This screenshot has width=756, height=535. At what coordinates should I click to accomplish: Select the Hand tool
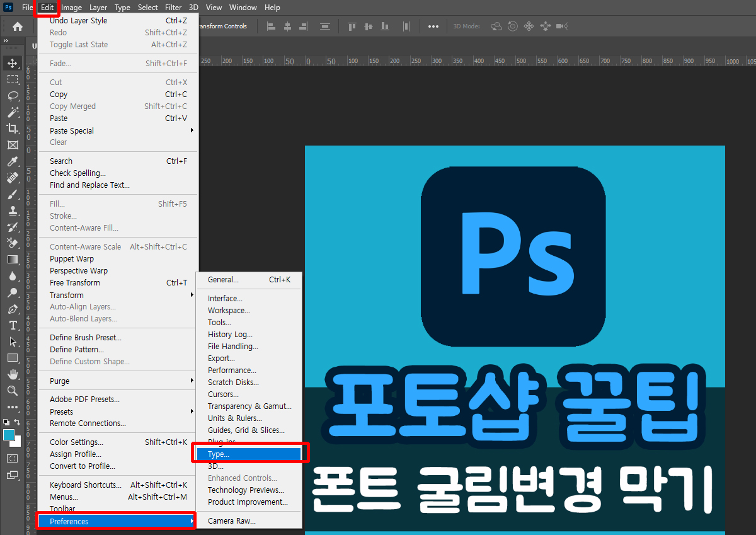12,374
